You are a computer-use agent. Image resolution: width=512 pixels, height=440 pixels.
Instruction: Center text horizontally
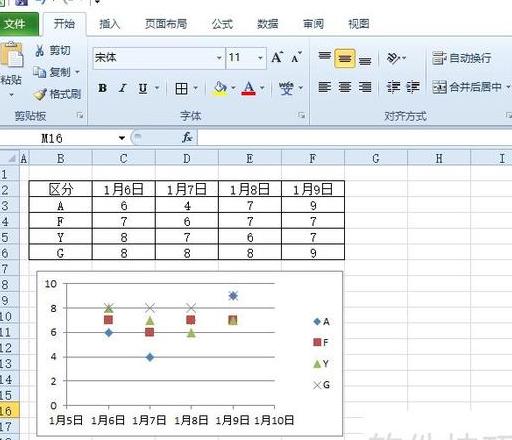(345, 87)
